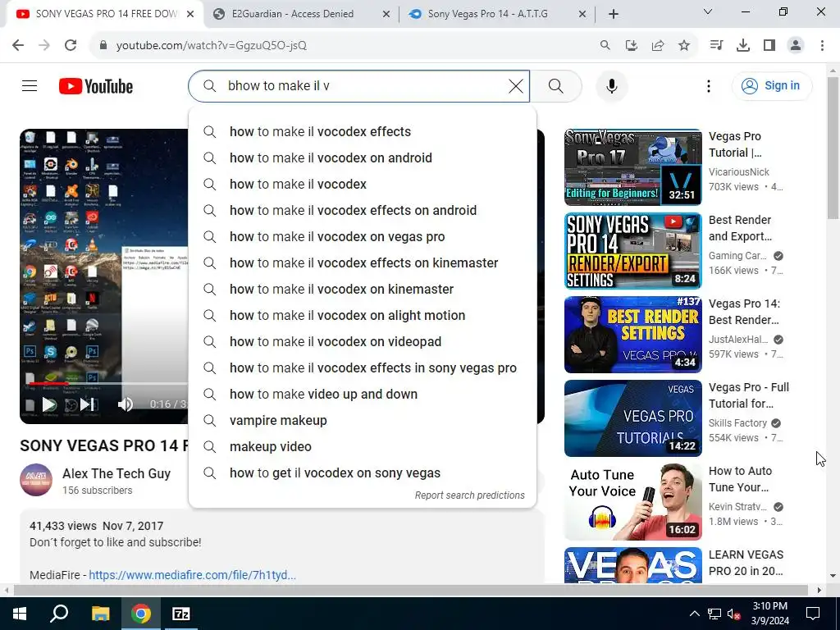Screen dimensions: 840x630
Task: Click the Sign in button
Action: (771, 85)
